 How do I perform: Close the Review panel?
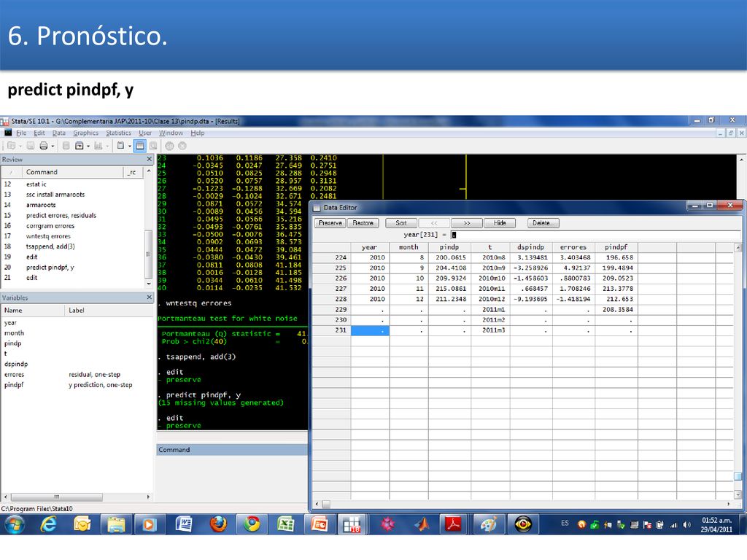pyautogui.click(x=149, y=159)
